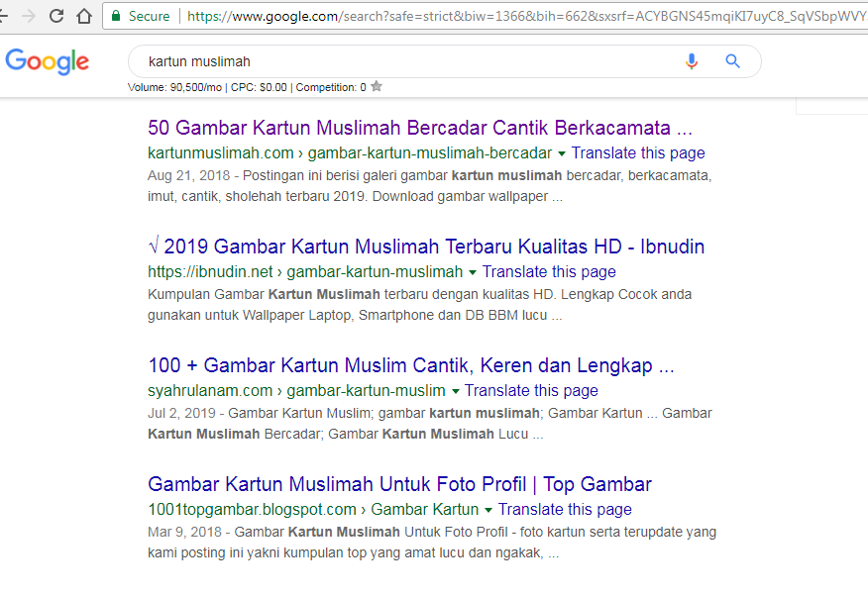Open '100 + Gambar Kartun Muslim Cantik' result
This screenshot has height=597, width=868.
(411, 365)
